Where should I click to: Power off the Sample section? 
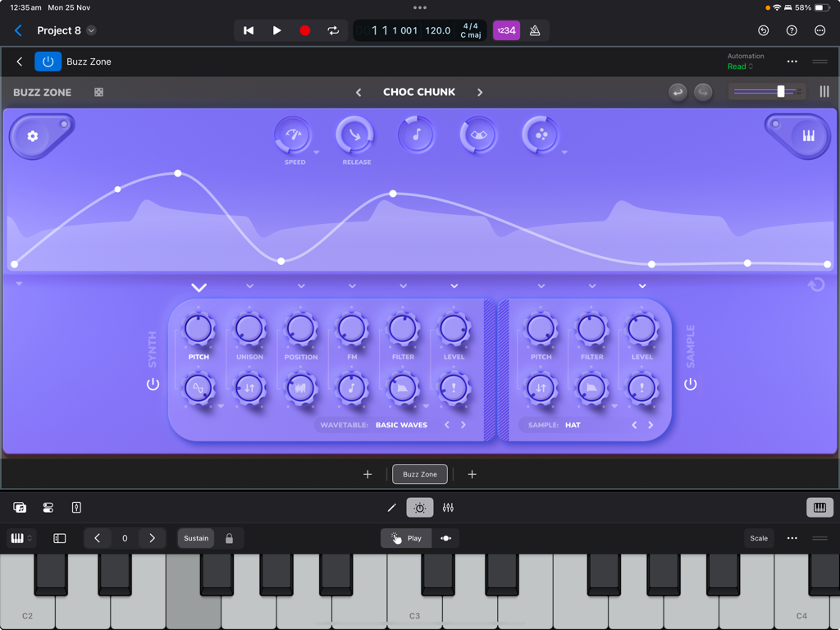(690, 383)
